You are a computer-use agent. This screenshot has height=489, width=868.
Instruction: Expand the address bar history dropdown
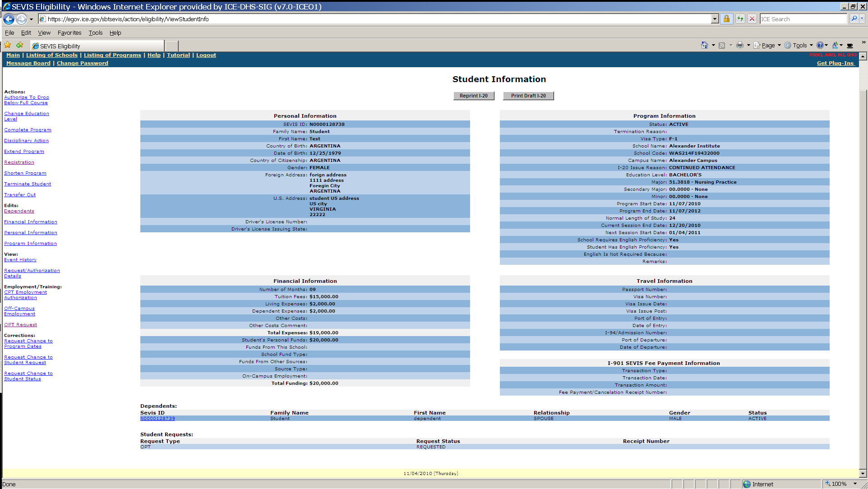[715, 19]
